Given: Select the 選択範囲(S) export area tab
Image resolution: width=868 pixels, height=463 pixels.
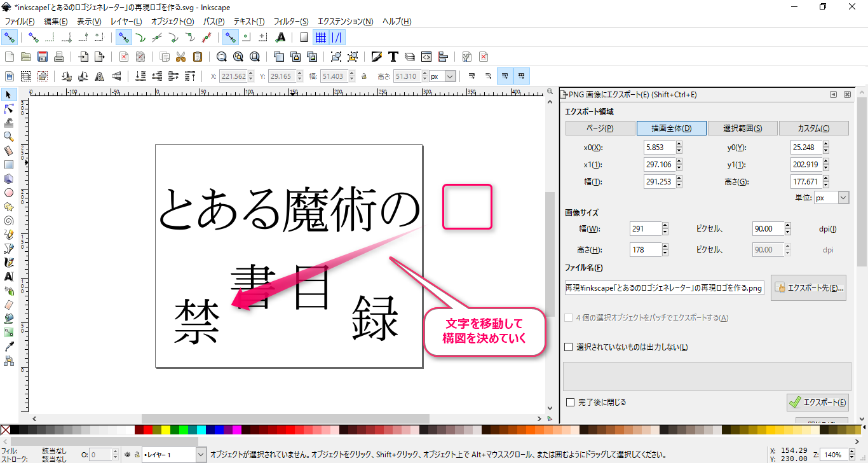Looking at the screenshot, I should pos(742,128).
